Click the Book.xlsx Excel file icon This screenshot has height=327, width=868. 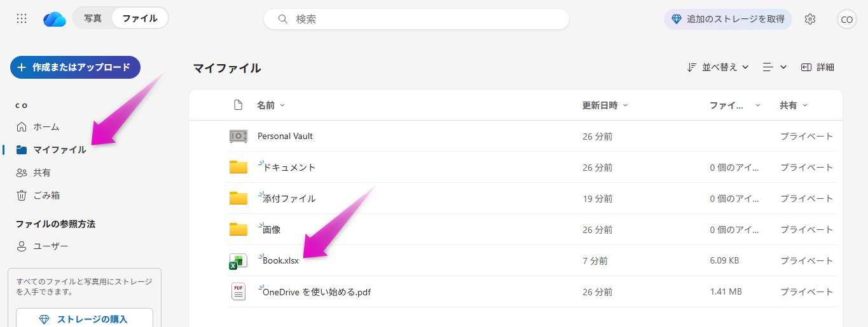(x=238, y=261)
